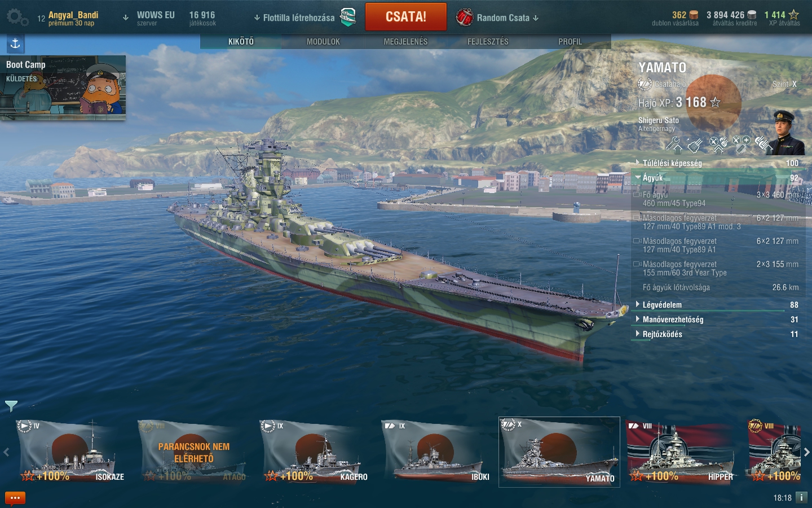Open the chat speech-bubble button
This screenshot has height=508, width=812.
[x=15, y=498]
